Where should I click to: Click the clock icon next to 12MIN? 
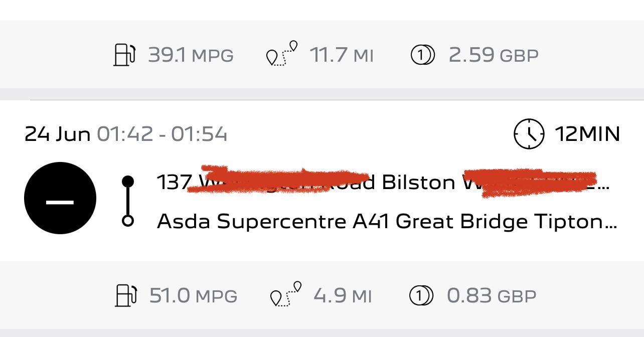529,134
